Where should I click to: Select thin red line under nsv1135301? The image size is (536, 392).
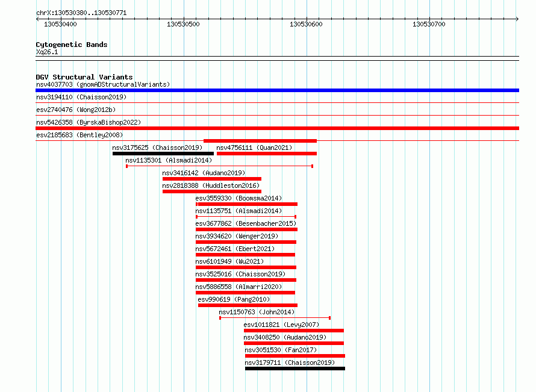pos(219,166)
